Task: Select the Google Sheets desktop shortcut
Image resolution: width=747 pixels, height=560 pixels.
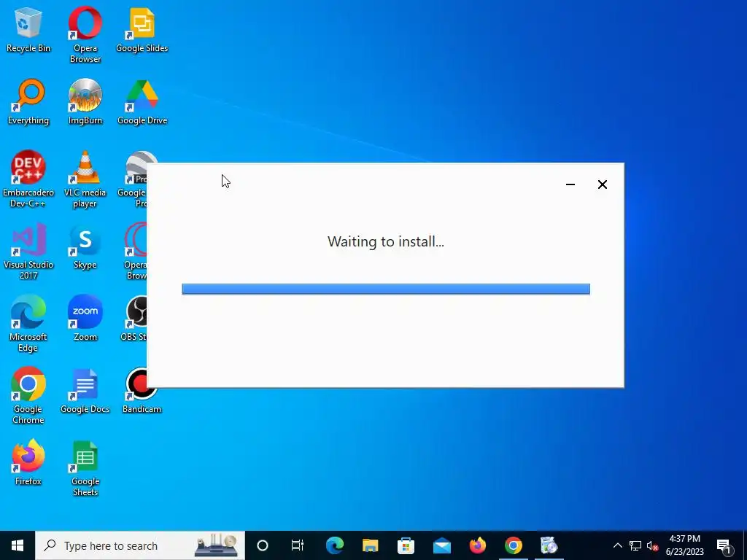Action: coord(85,468)
